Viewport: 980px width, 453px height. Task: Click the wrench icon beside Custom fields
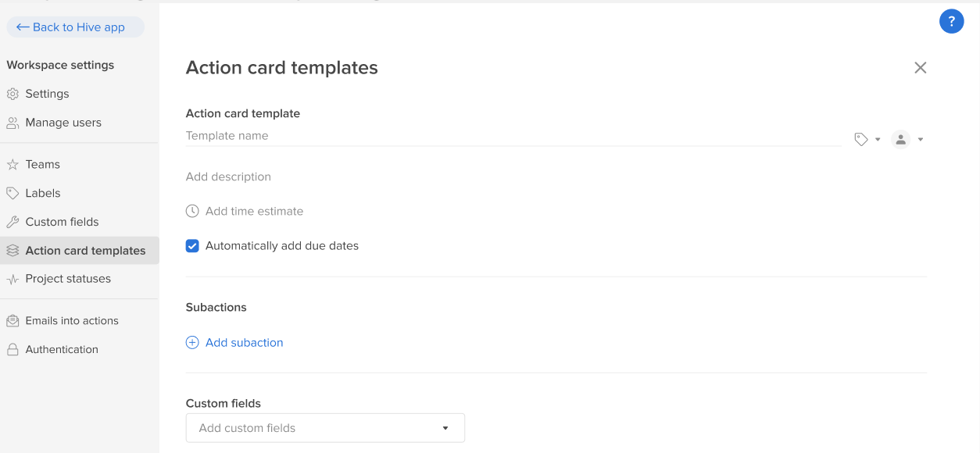point(13,222)
